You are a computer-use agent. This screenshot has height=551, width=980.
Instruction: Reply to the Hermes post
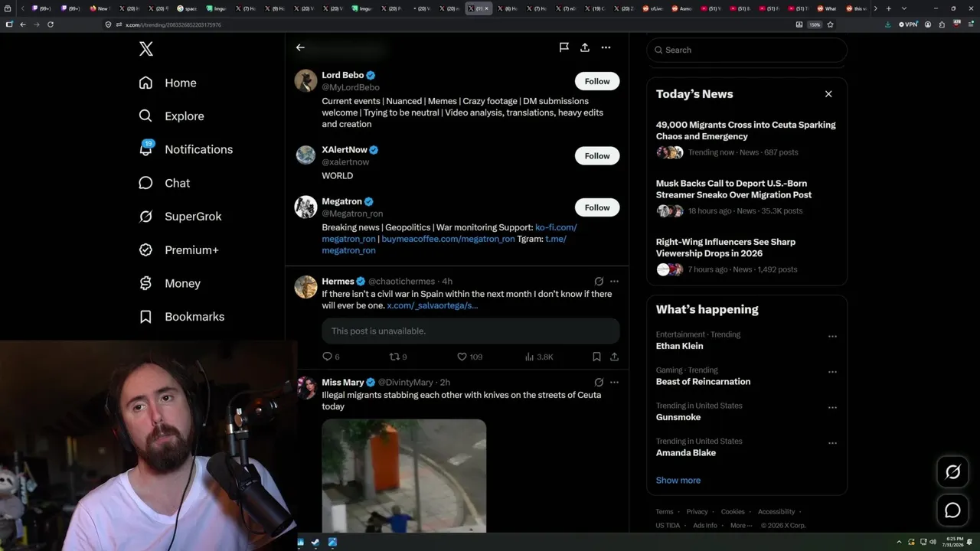tap(327, 357)
